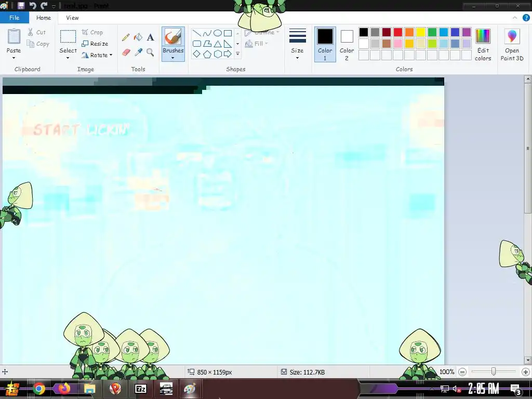Screen dimensions: 532x399
Task: Switch to the View tab
Action: [72, 18]
